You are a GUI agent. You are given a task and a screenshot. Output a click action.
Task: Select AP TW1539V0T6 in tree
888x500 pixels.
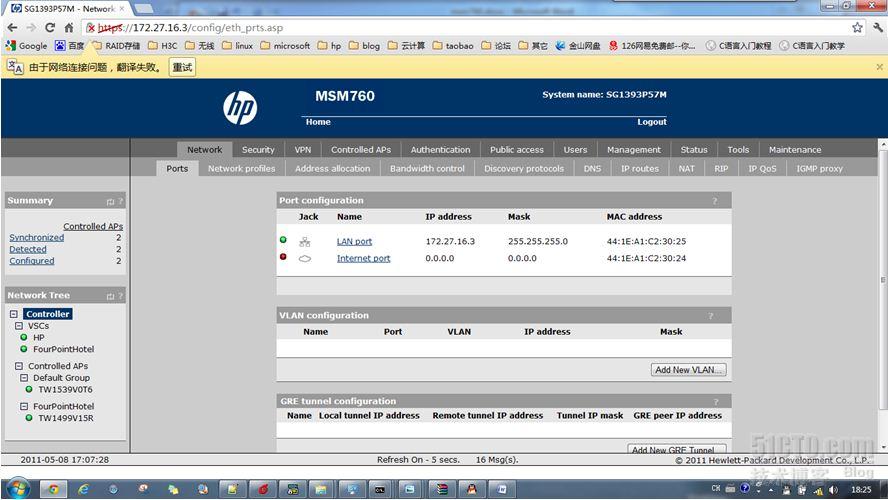tap(65, 390)
